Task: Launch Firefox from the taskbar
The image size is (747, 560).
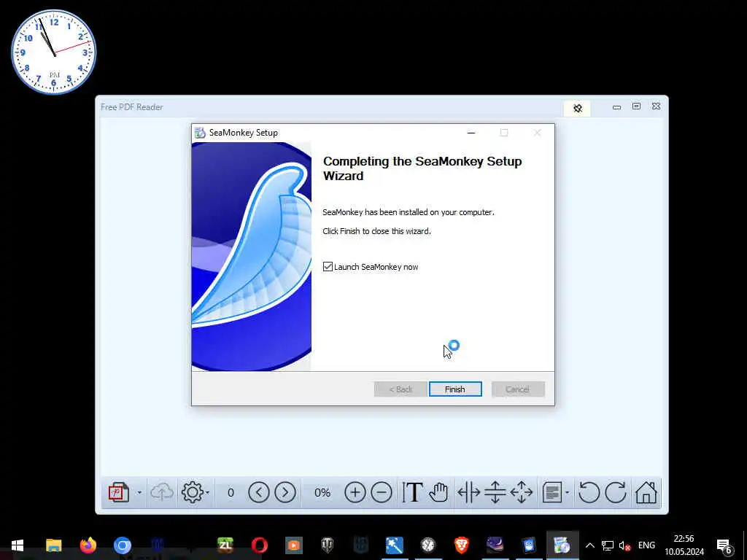Action: (88, 545)
